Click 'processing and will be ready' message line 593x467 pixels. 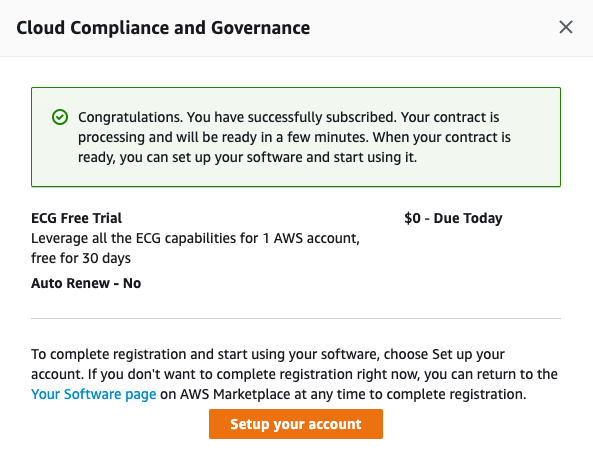click(x=294, y=137)
